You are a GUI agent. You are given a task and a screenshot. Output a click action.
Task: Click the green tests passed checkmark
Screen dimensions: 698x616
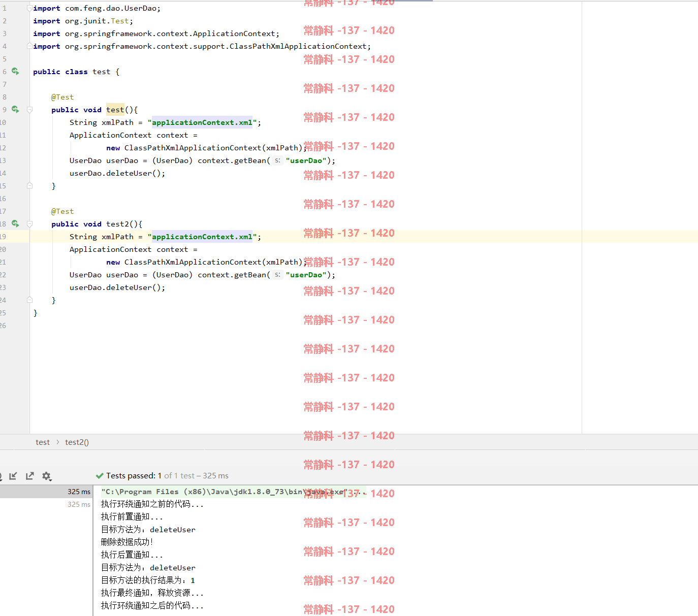[100, 476]
